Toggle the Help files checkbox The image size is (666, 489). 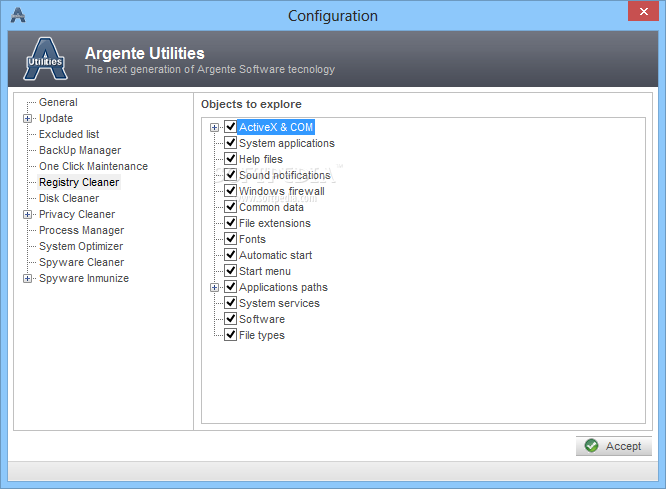pyautogui.click(x=231, y=159)
